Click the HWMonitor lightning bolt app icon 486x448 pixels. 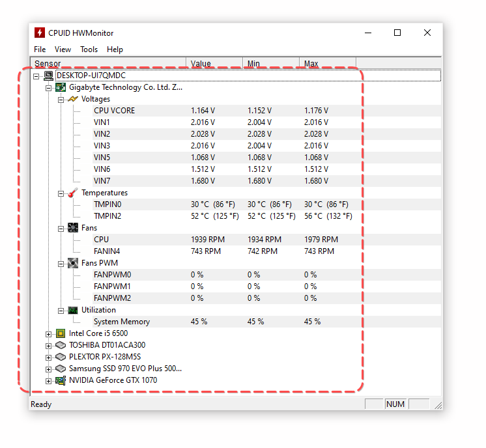click(39, 33)
